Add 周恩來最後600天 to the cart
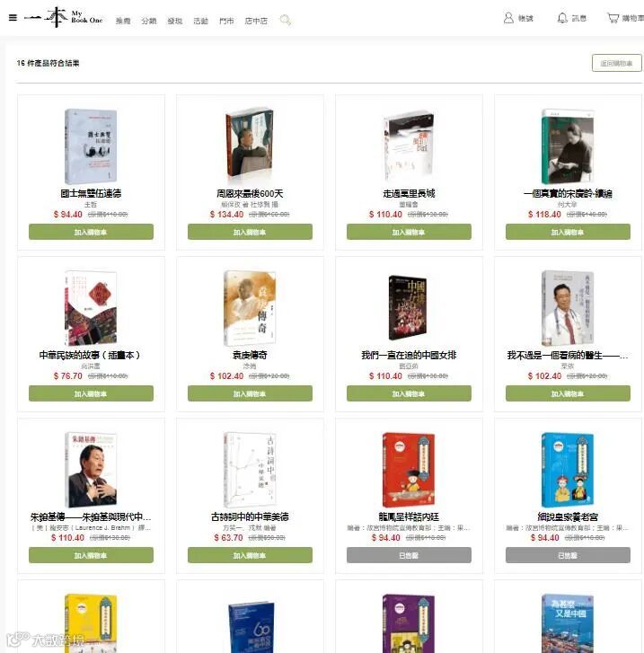The image size is (644, 653). (250, 232)
